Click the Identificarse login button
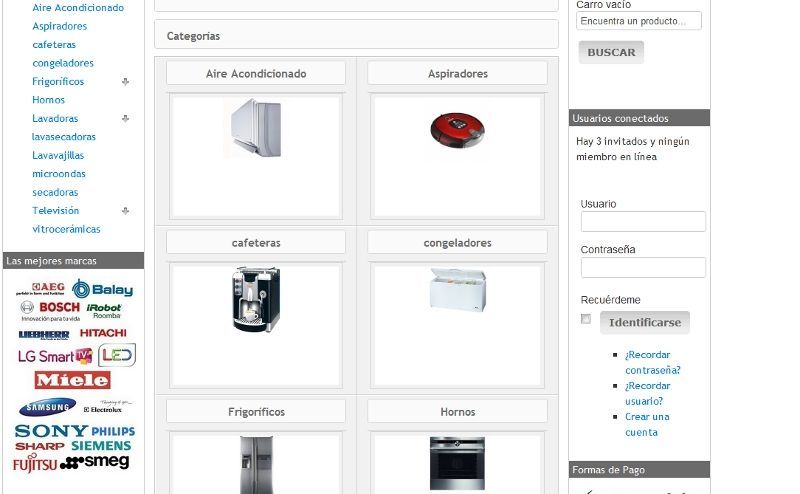The image size is (800, 494). [x=645, y=323]
